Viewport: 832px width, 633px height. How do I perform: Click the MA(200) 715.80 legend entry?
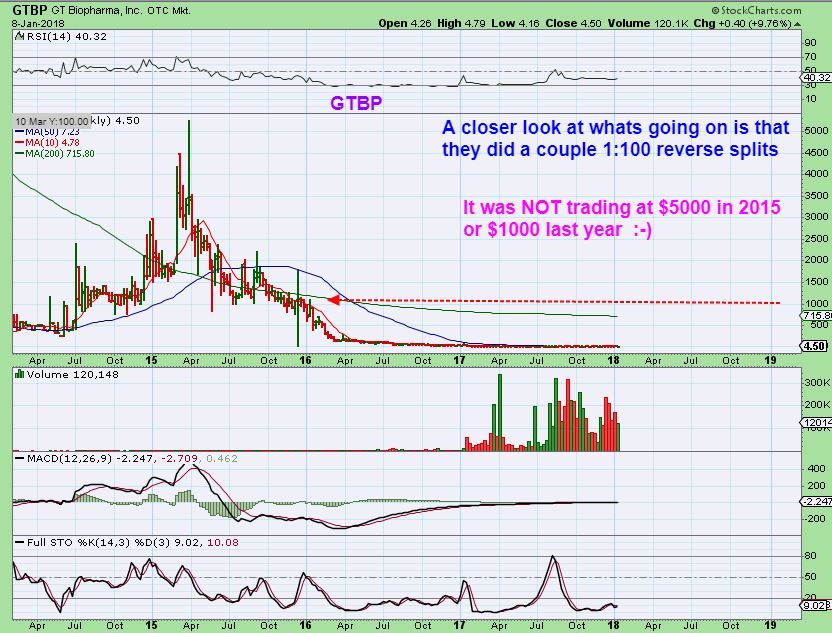click(55, 154)
